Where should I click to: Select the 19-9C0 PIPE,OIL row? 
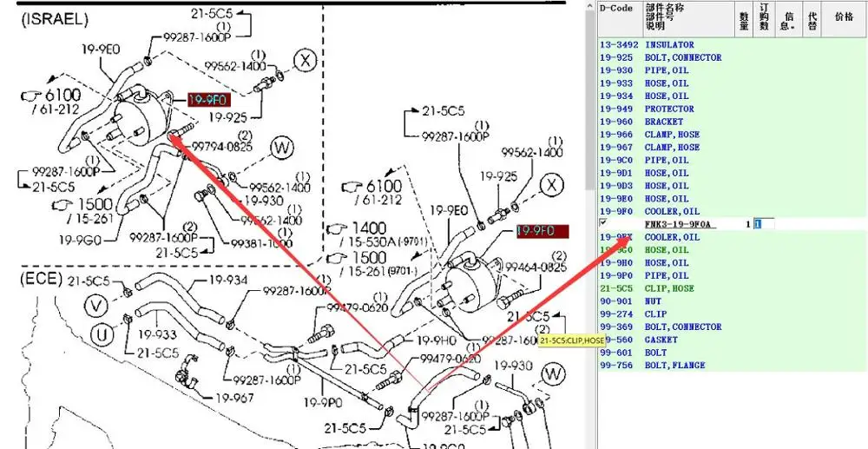[731, 160]
